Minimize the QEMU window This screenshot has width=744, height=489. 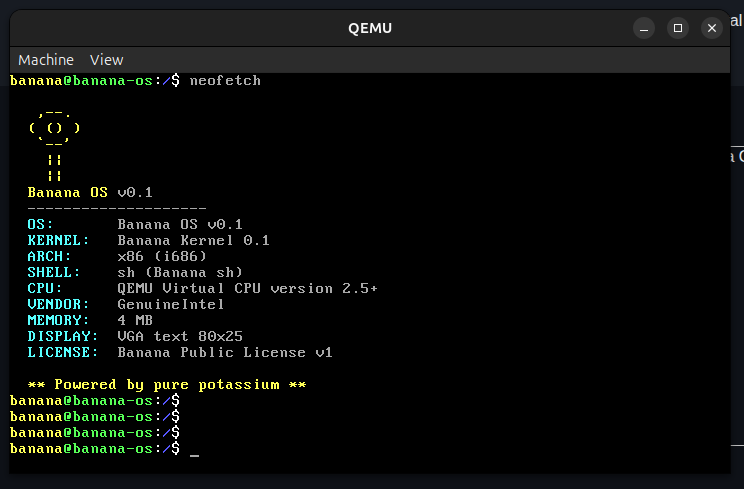tap(645, 28)
